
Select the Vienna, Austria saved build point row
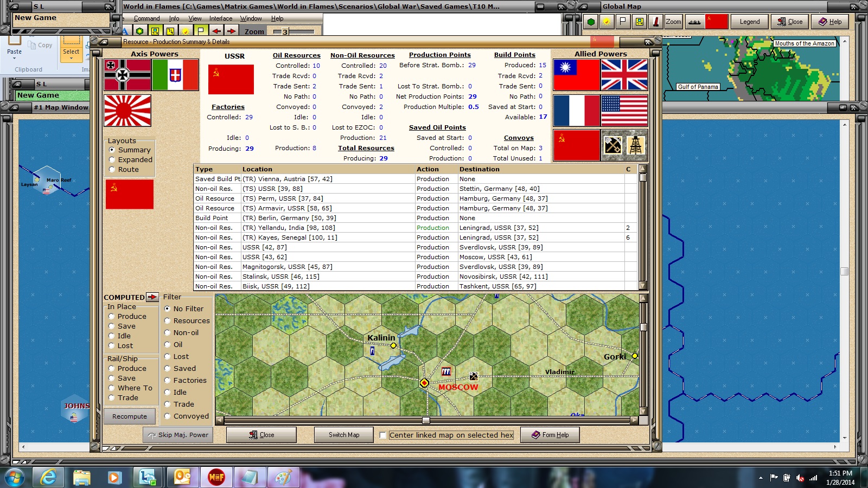(415, 179)
